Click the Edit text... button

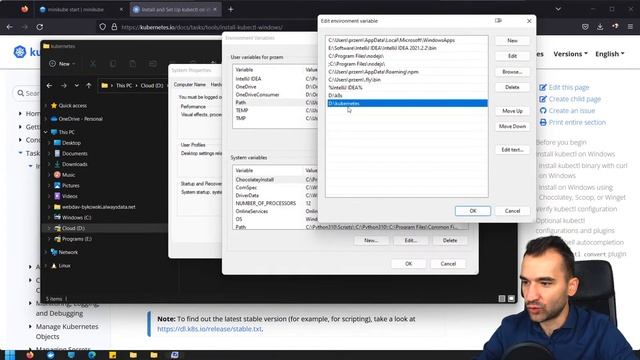coord(512,150)
